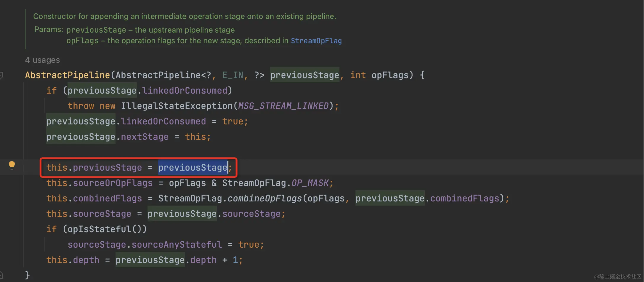Click the nextStage field reference

tap(145, 137)
